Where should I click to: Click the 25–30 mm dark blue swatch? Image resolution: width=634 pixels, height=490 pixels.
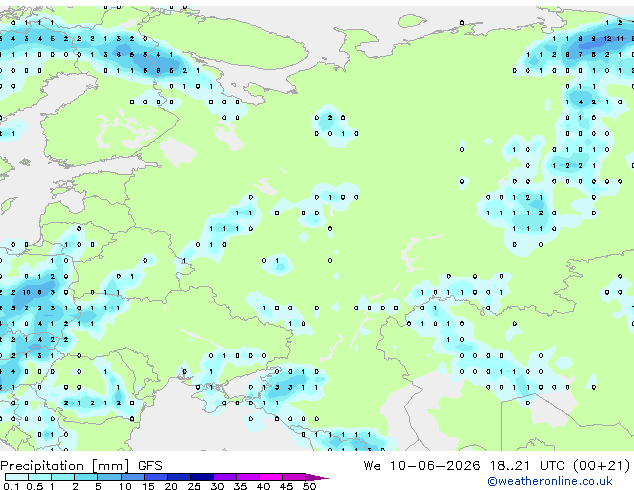[x=202, y=477]
